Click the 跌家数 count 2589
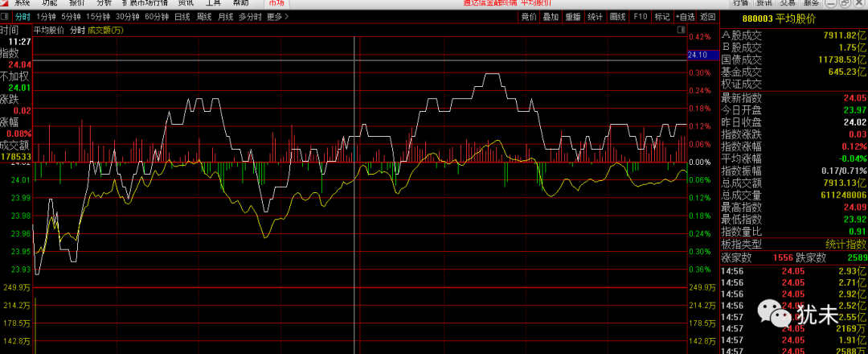The width and height of the screenshot is (868, 354). (856, 258)
